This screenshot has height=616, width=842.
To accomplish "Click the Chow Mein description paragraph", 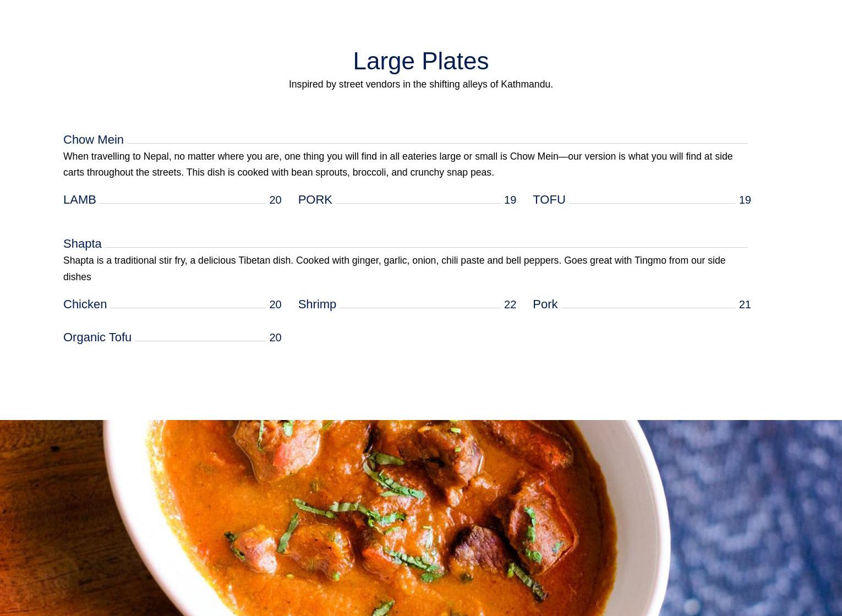I will (x=398, y=164).
